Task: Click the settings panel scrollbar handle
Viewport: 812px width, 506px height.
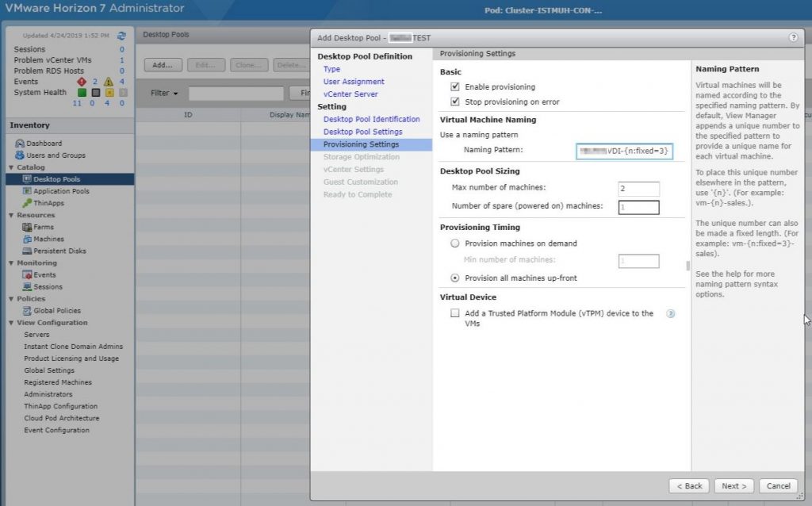Action: click(688, 266)
